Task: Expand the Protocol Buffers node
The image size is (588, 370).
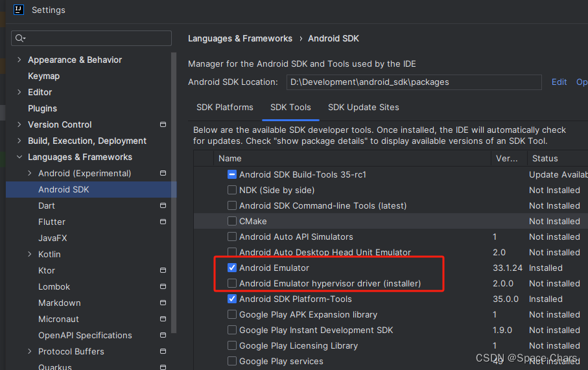Action: tap(30, 351)
